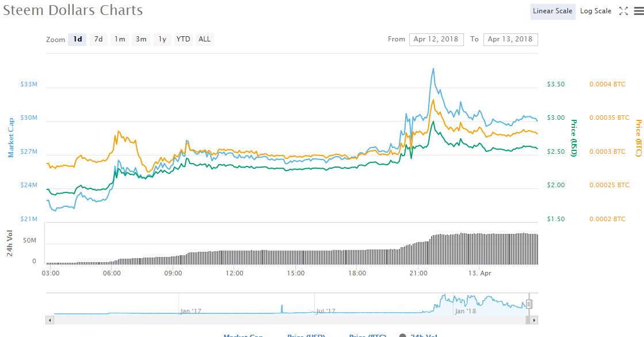
Task: Click the $2.00 price label
Action: pos(556,185)
